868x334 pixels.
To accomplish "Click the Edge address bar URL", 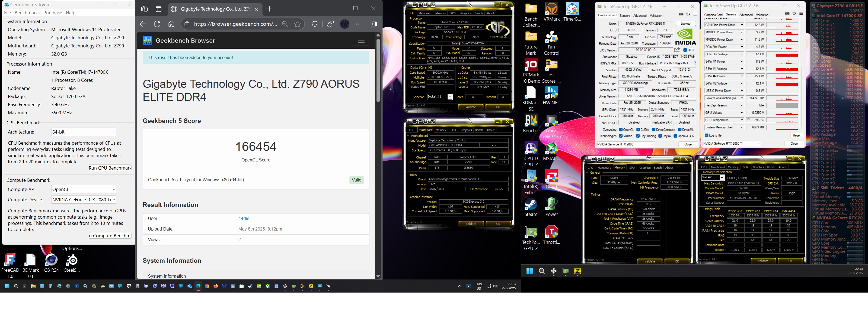I will (235, 24).
